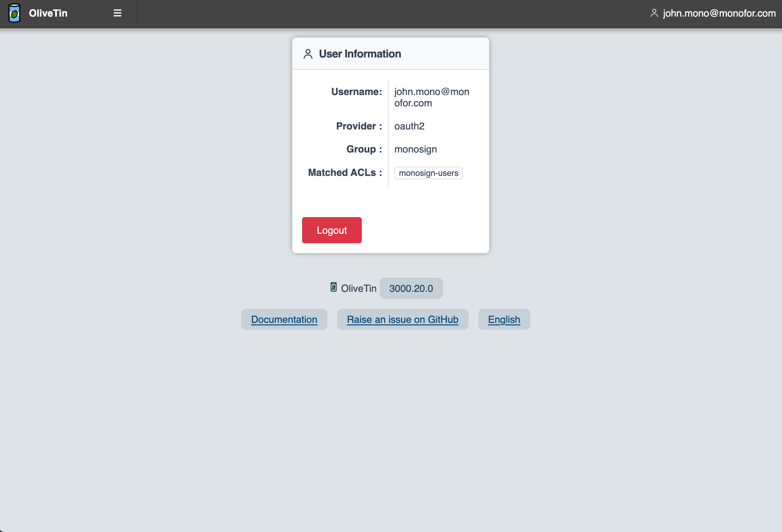This screenshot has width=782, height=532.
Task: Click the OliveTin footer text label
Action: pyautogui.click(x=359, y=288)
